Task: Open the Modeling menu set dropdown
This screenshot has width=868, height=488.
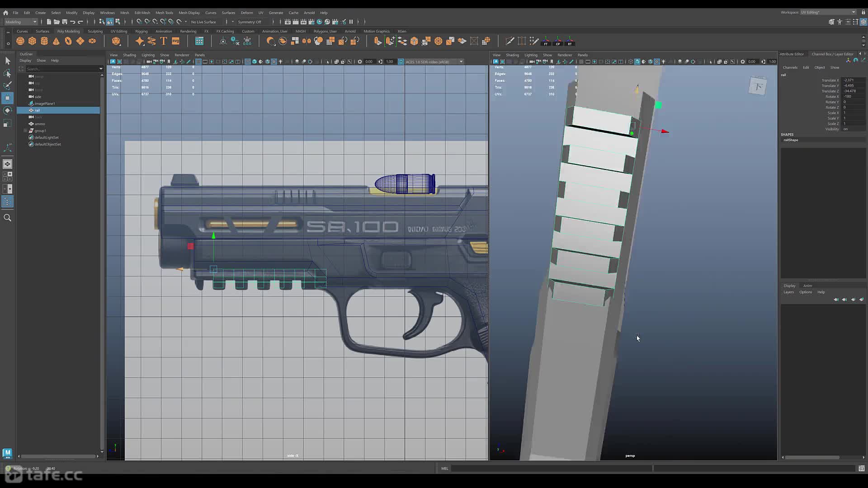Action: pos(21,22)
